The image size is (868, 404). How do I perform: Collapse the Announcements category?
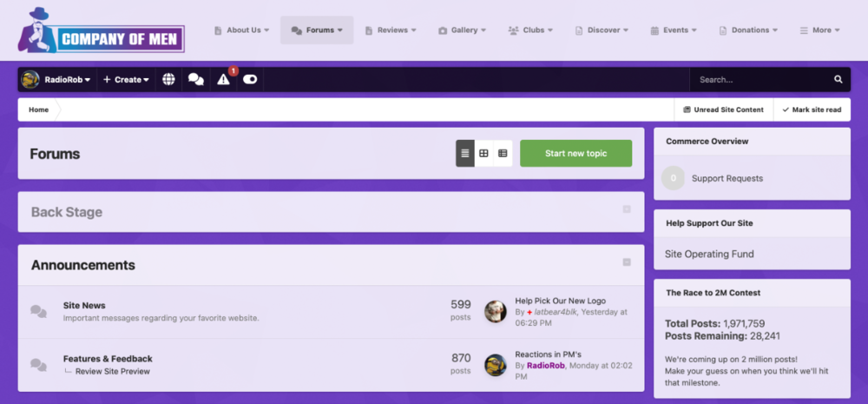[x=626, y=262]
